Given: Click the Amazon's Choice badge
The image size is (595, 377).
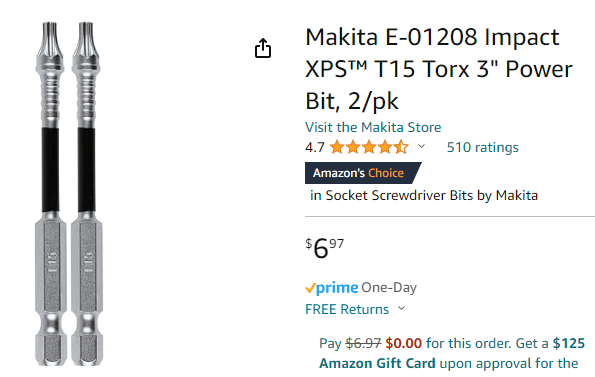Looking at the screenshot, I should 363,173.
